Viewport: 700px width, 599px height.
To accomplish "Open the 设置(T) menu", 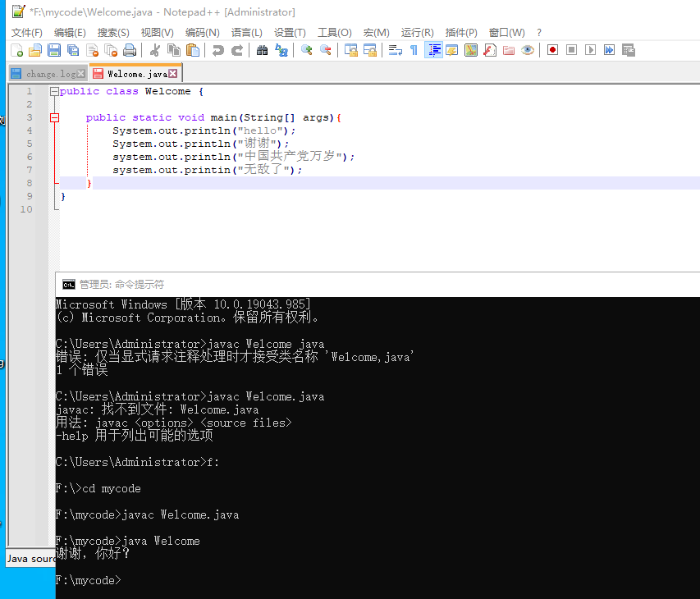I will (x=290, y=33).
